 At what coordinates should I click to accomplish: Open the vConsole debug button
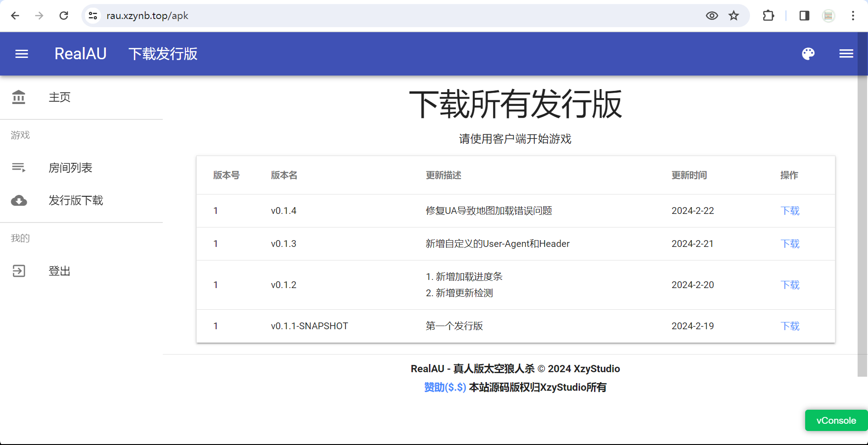[836, 421]
